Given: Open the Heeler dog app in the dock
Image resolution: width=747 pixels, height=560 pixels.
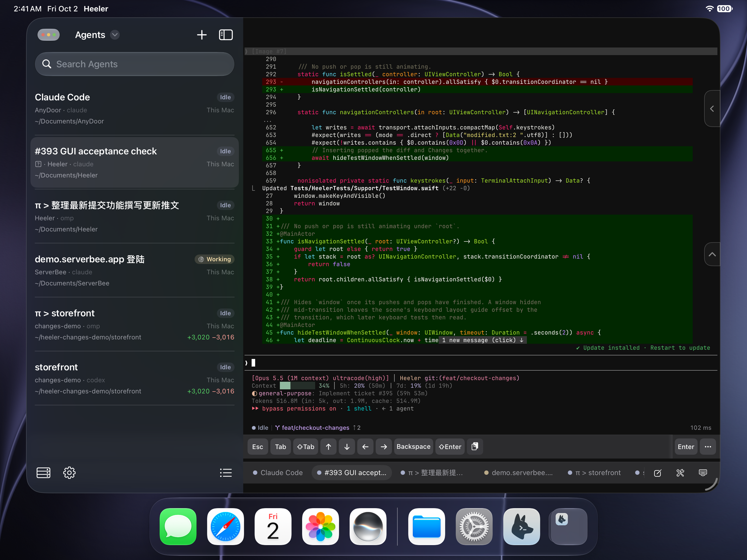Looking at the screenshot, I should [521, 527].
